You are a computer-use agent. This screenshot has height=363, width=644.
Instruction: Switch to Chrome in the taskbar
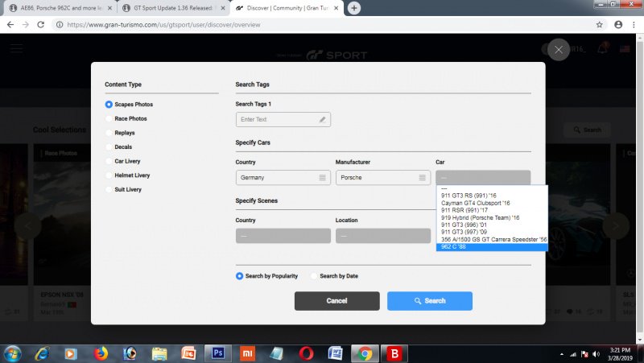(x=365, y=353)
